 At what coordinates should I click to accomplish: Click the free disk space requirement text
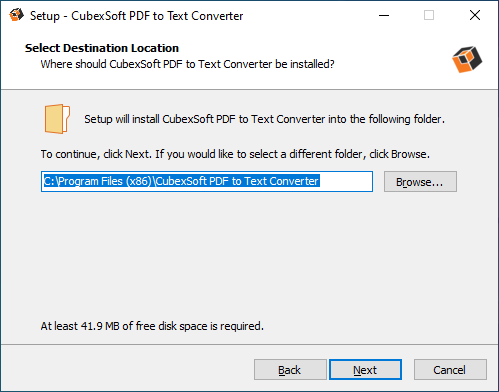click(x=152, y=326)
